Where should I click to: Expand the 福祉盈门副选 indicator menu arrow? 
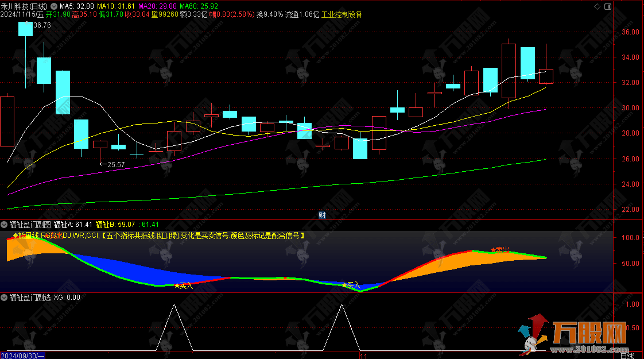pos(4,298)
